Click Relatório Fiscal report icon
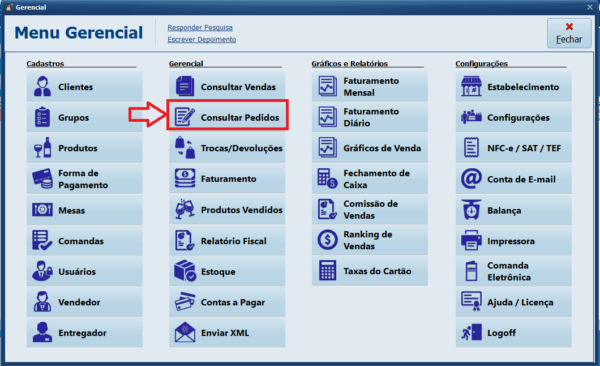Image resolution: width=600 pixels, height=366 pixels. (185, 240)
